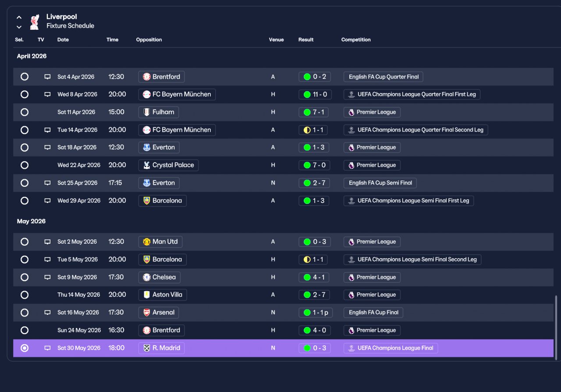Click the Liverpool club crest icon
561x392 pixels.
tap(34, 22)
